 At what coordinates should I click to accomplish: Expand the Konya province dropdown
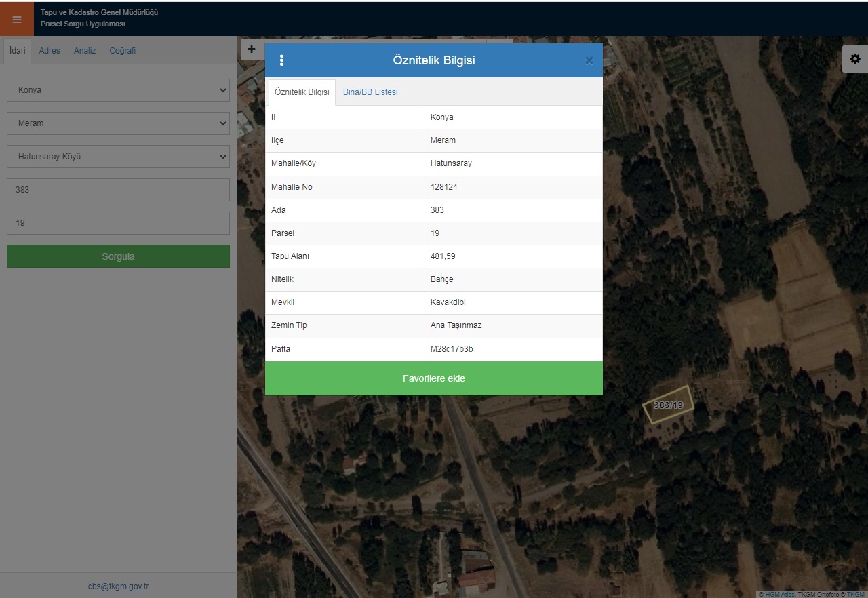(118, 90)
